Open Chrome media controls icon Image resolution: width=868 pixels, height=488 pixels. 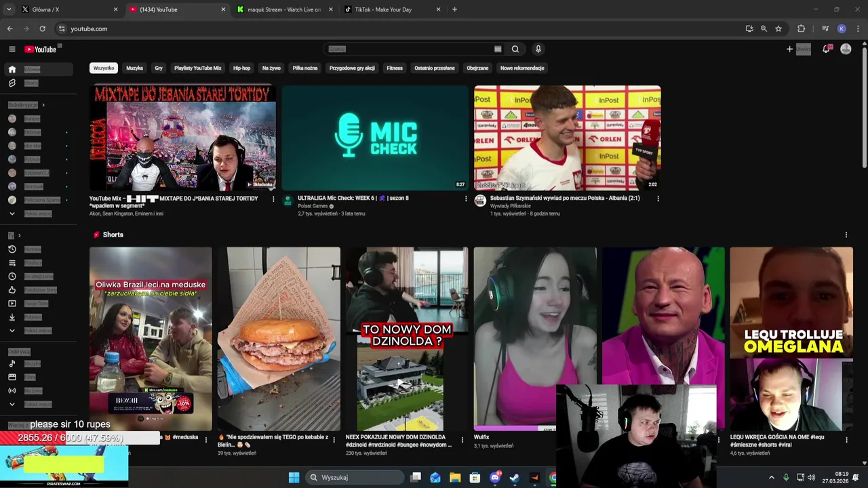click(825, 28)
